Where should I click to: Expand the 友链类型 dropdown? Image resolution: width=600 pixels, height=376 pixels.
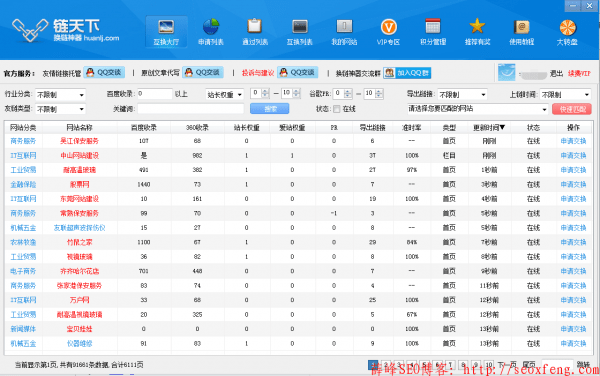(60, 109)
